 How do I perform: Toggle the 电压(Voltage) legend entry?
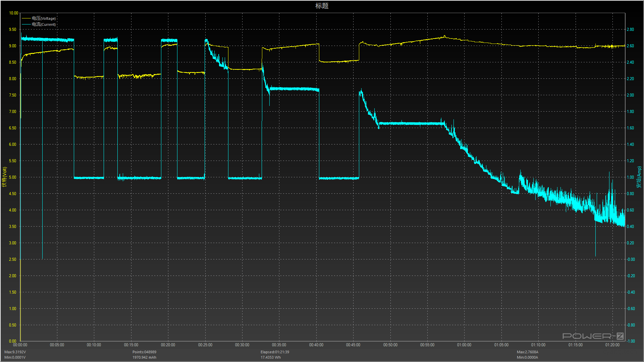pos(44,18)
